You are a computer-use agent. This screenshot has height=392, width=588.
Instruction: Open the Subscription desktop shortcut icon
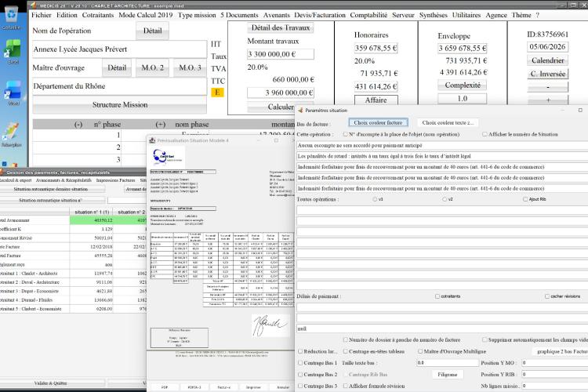pyautogui.click(x=12, y=134)
